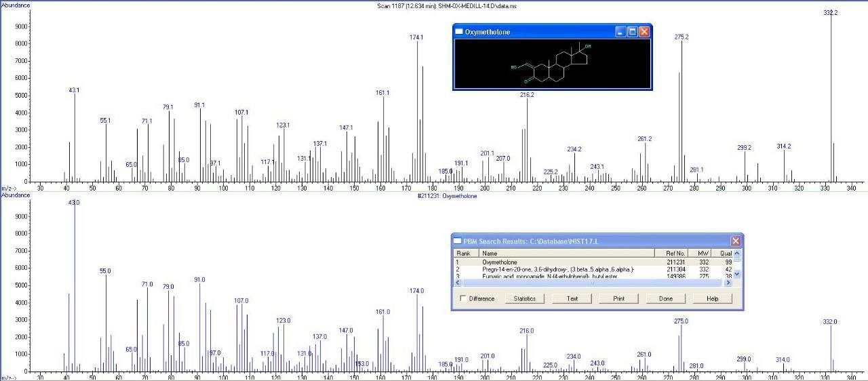The height and width of the screenshot is (381, 868).
Task: Click the horizontal scrollbar right arrow
Action: coord(728,283)
